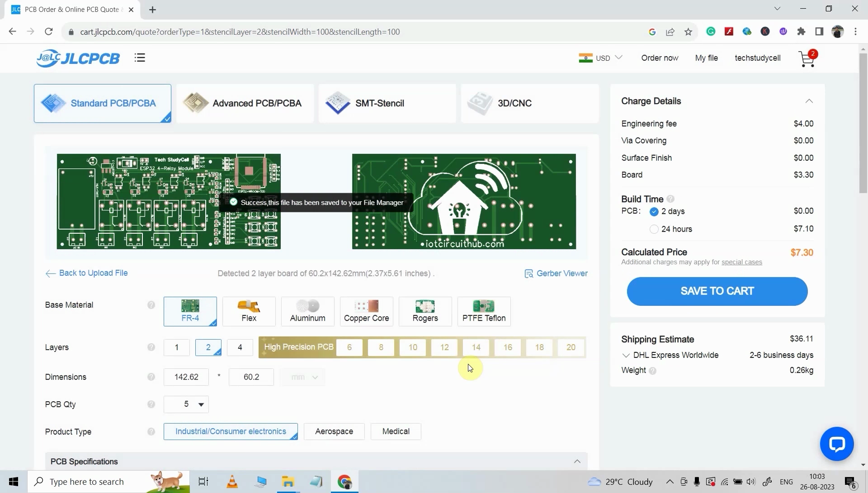Edit the 142.62 dimension field
The width and height of the screenshot is (868, 493).
coord(186,377)
